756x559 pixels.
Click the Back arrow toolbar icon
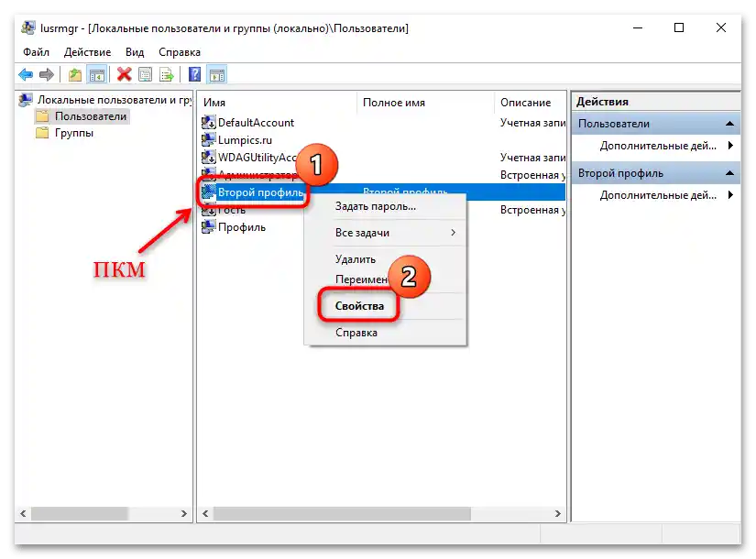click(x=26, y=75)
